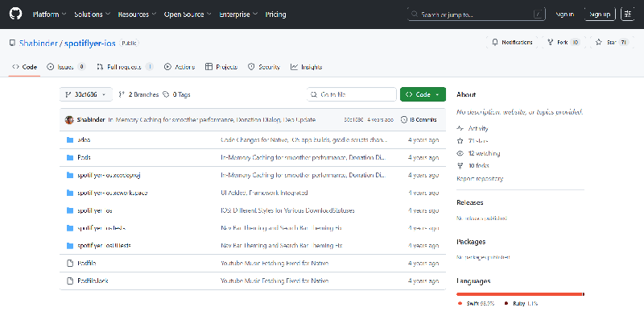Viewport: 644px width, 316px height.
Task: Click the tag icon beside 0 Tags
Action: pos(166,94)
